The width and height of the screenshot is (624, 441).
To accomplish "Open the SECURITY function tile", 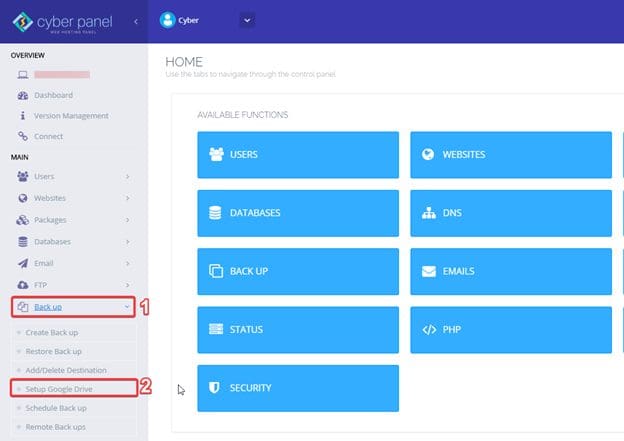I will tap(297, 388).
